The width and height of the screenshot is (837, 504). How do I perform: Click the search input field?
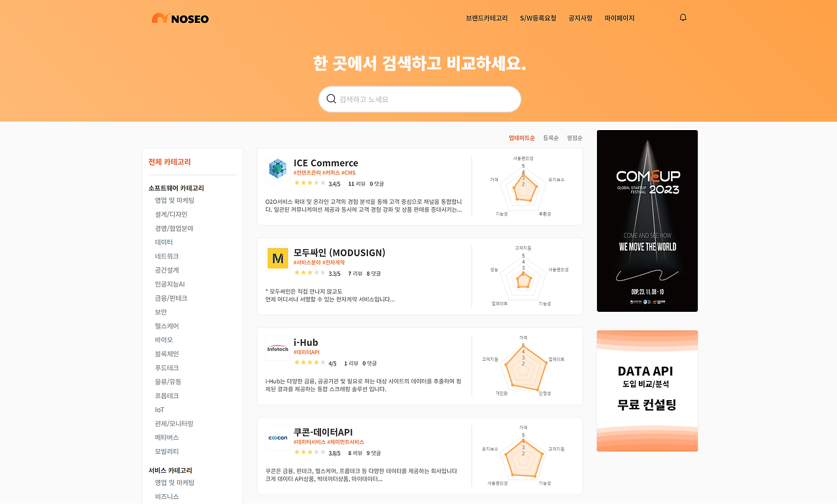[x=420, y=99]
